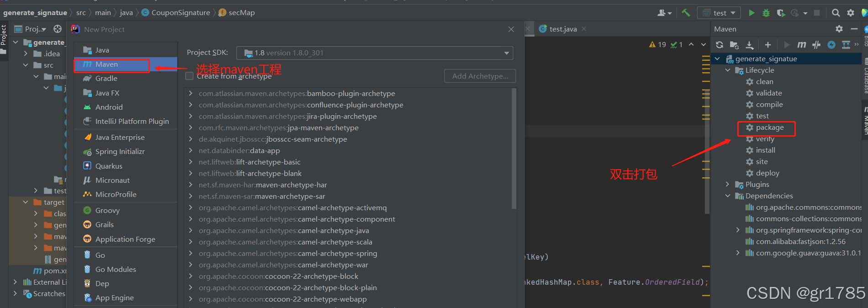Download sources and documentation icon

750,45
